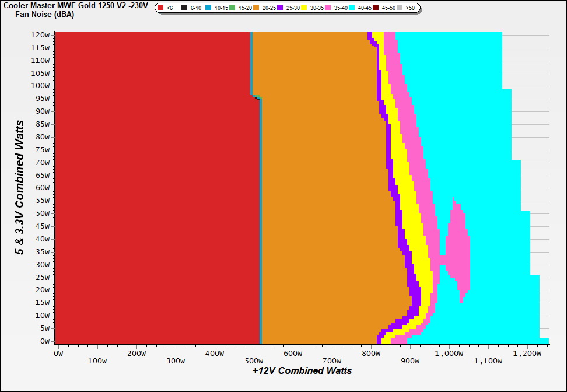Select the black 6-10 legend swatch
Screen dimensions: 567x392
pos(185,8)
